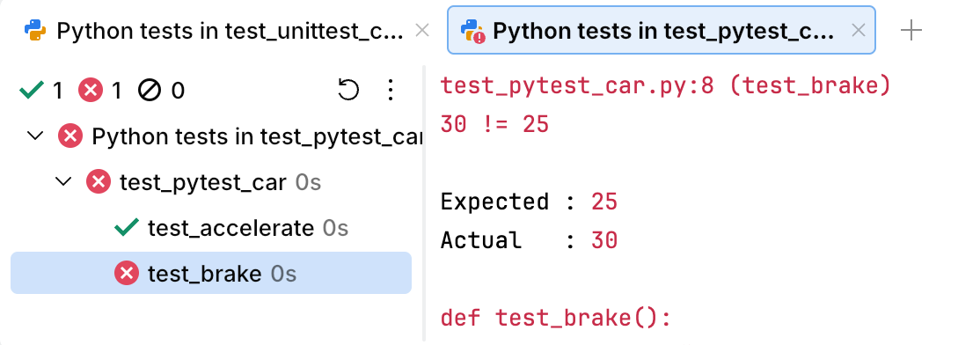Open the vertical three-dot More options menu
980x345 pixels.
tap(391, 90)
